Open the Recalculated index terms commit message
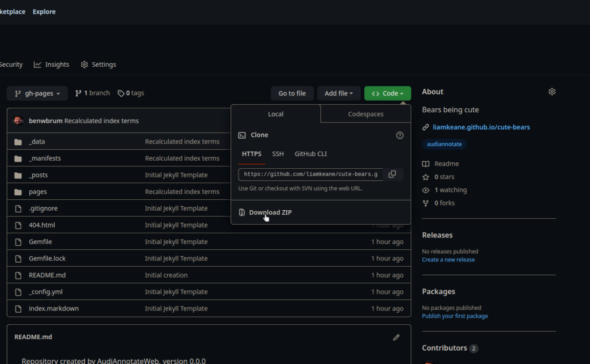 (101, 121)
